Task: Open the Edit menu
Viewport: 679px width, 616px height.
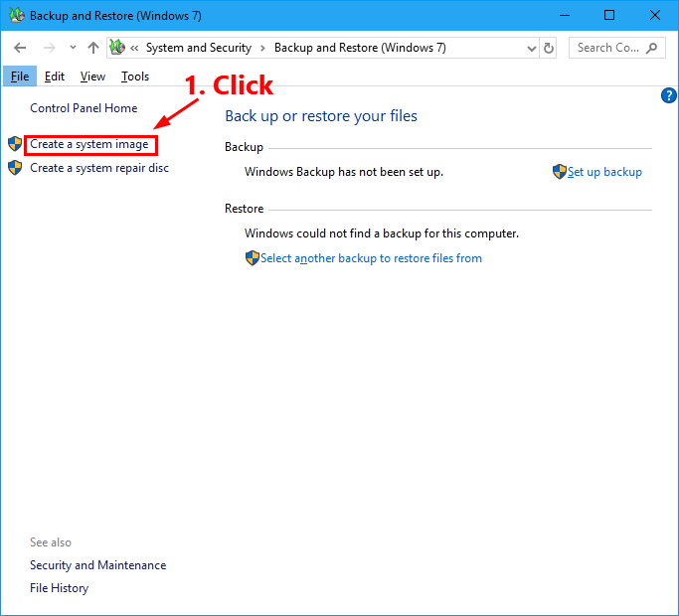Action: coord(55,77)
